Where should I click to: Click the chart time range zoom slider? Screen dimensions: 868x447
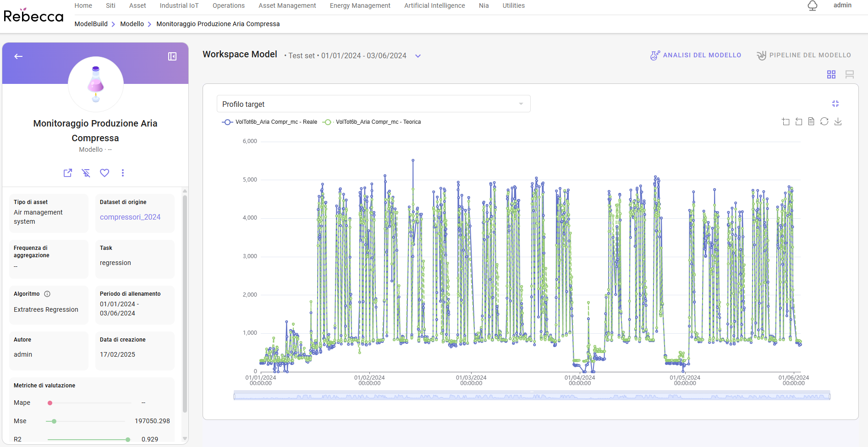[x=532, y=396]
